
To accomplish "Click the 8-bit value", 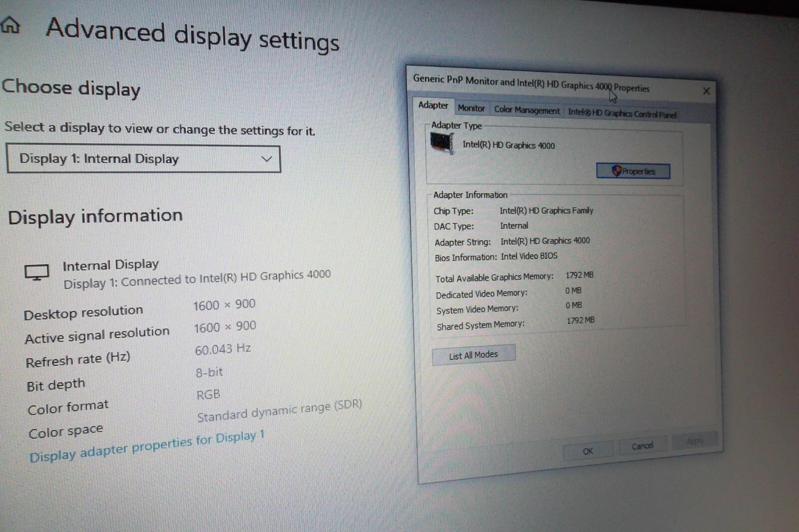I will [209, 372].
